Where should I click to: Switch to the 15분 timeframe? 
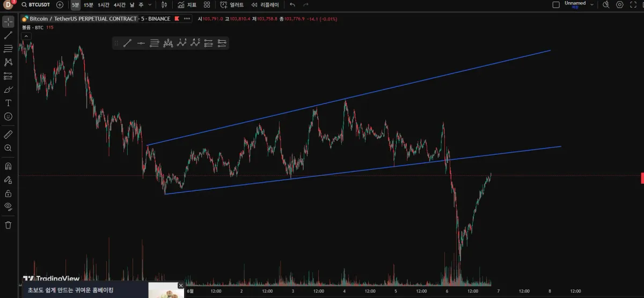click(x=89, y=5)
